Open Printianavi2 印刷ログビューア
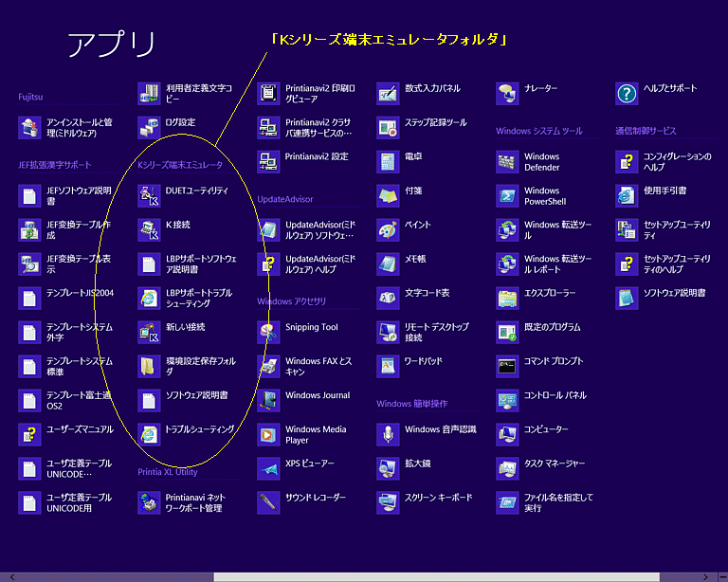Viewport: 728px width, 582px height. pos(268,93)
